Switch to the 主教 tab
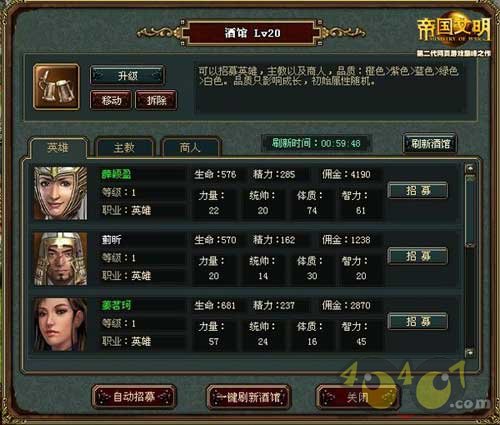The height and width of the screenshot is (425, 500). 124,148
